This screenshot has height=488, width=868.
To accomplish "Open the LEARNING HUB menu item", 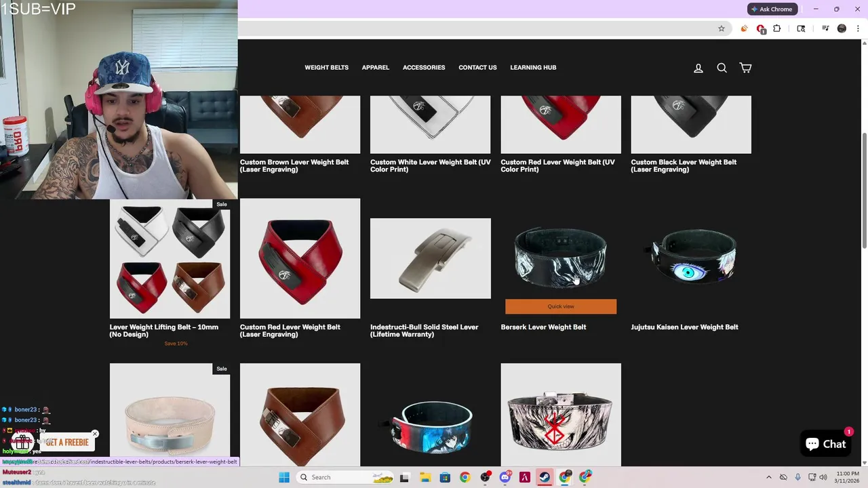I will [x=533, y=68].
